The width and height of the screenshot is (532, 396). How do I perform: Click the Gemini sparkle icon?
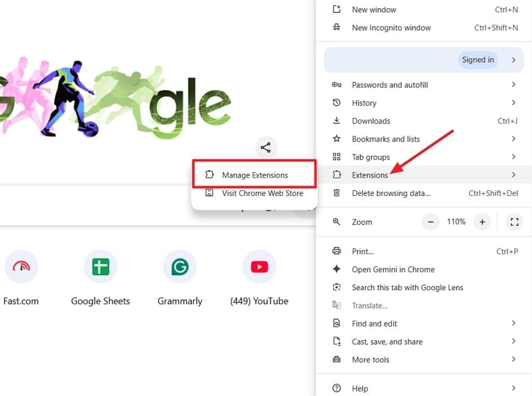coord(336,269)
